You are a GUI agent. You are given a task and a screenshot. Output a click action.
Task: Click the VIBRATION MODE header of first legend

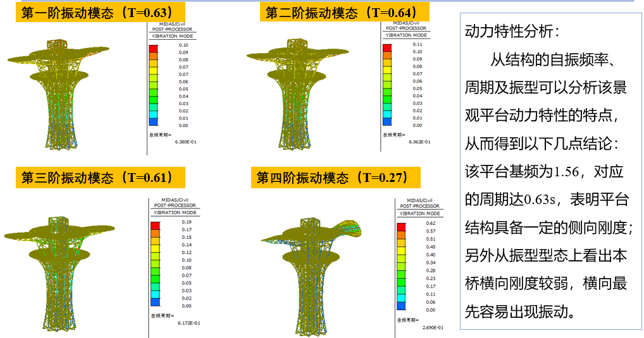pyautogui.click(x=173, y=36)
